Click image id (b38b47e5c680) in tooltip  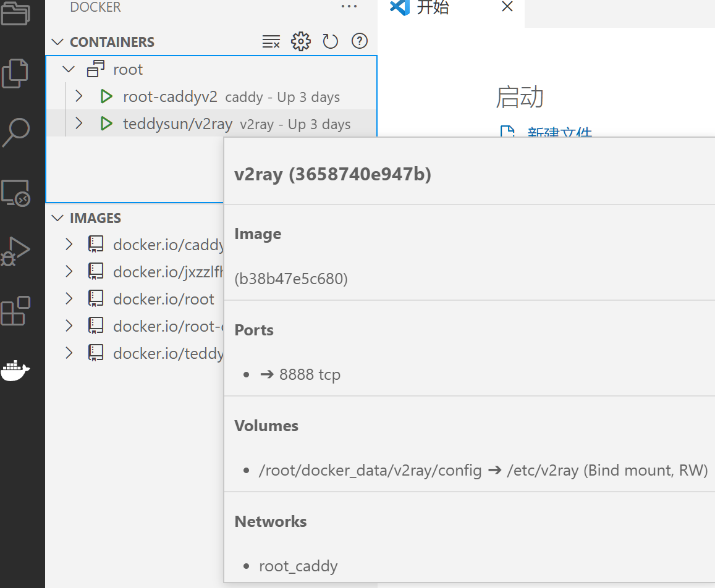pos(291,279)
